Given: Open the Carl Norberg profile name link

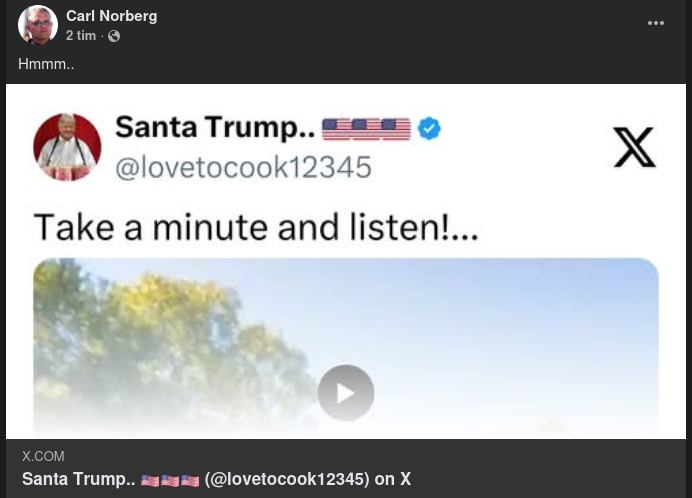Looking at the screenshot, I should click(111, 16).
